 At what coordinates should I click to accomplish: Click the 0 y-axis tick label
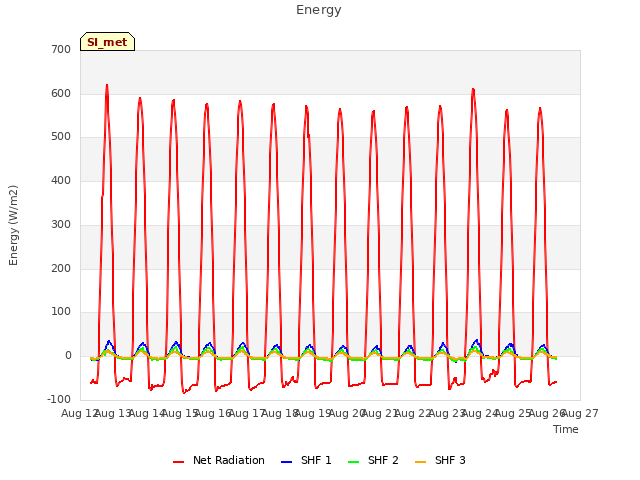coord(68,356)
